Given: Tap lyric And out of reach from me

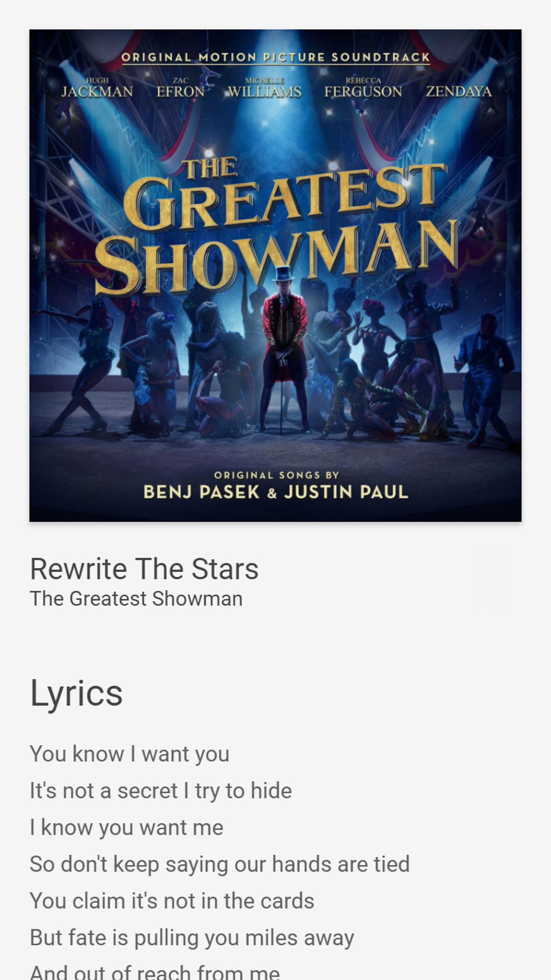Looking at the screenshot, I should pyautogui.click(x=155, y=971).
